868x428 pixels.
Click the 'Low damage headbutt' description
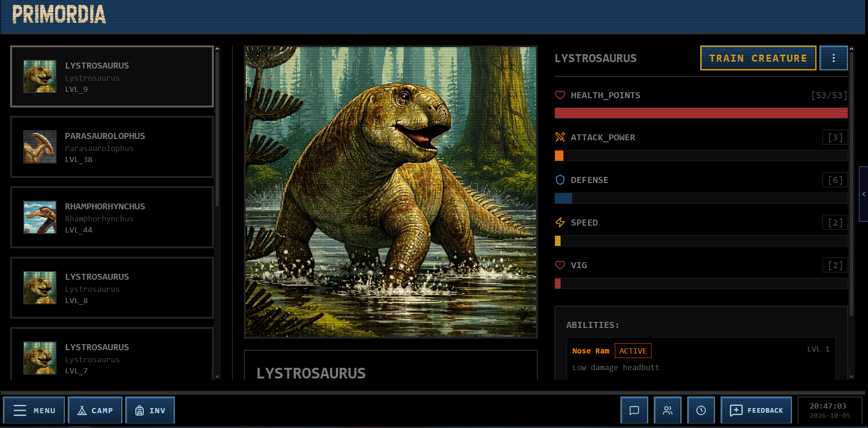coord(616,367)
